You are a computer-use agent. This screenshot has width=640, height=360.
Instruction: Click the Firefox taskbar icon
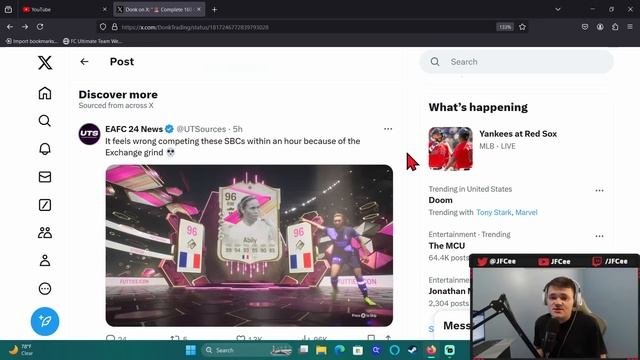point(431,350)
